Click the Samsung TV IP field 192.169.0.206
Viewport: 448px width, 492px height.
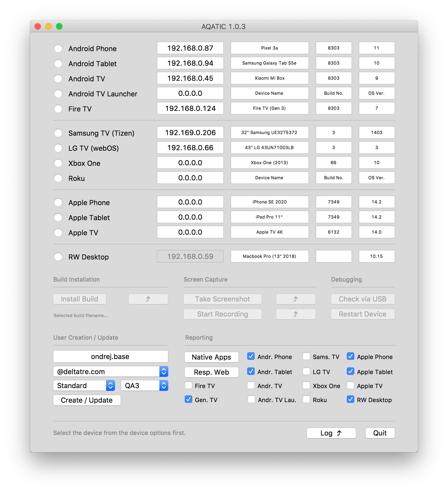(x=190, y=132)
